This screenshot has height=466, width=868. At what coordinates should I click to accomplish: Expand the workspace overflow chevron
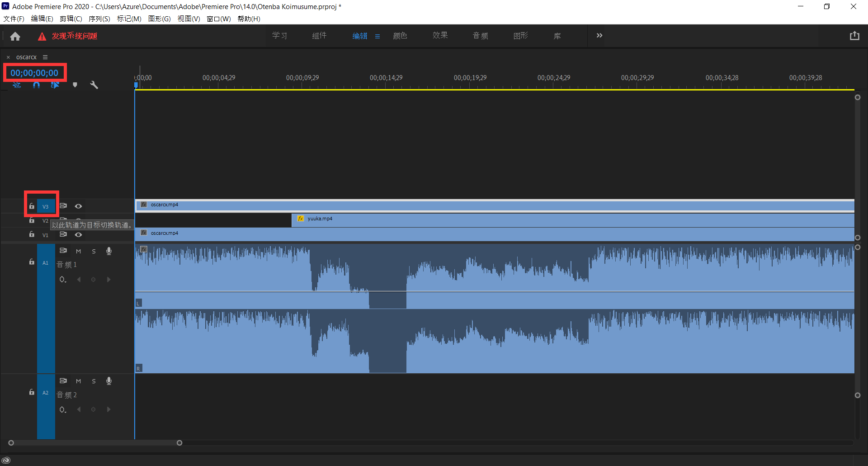pyautogui.click(x=599, y=36)
